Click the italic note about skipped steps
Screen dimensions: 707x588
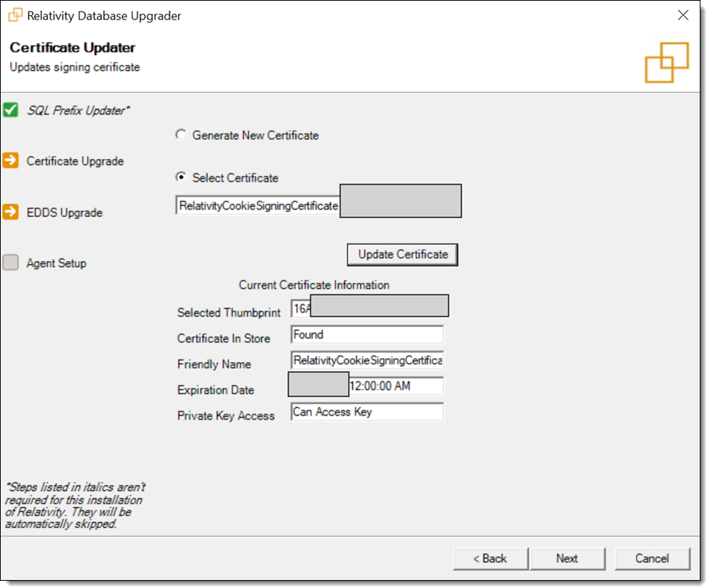click(75, 506)
